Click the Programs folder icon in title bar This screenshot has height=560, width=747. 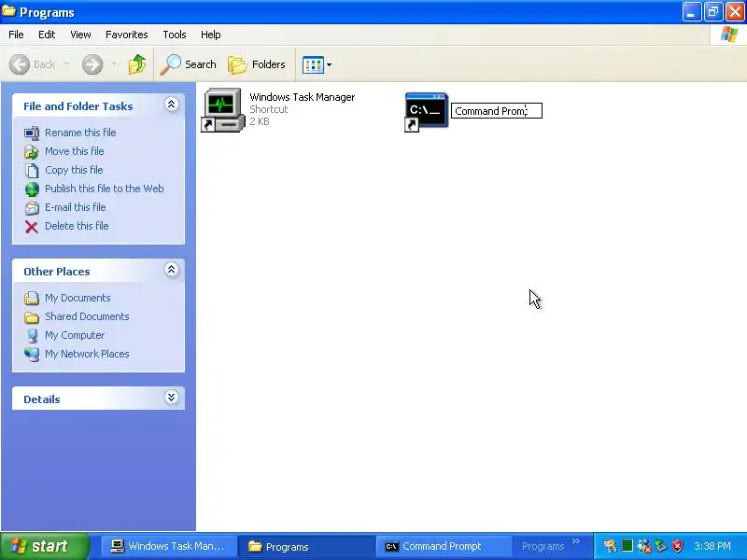click(x=9, y=11)
